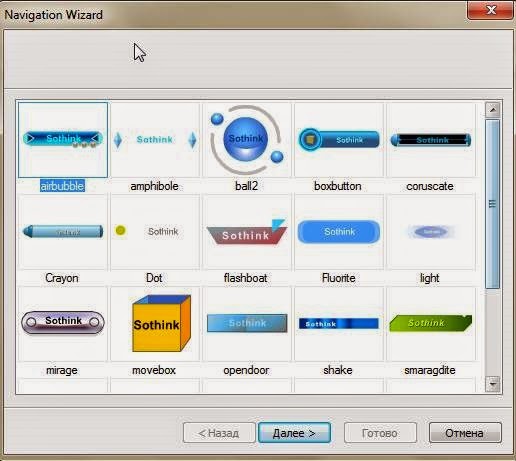
Task: Click the 'Fluorite' label
Action: pyautogui.click(x=339, y=278)
